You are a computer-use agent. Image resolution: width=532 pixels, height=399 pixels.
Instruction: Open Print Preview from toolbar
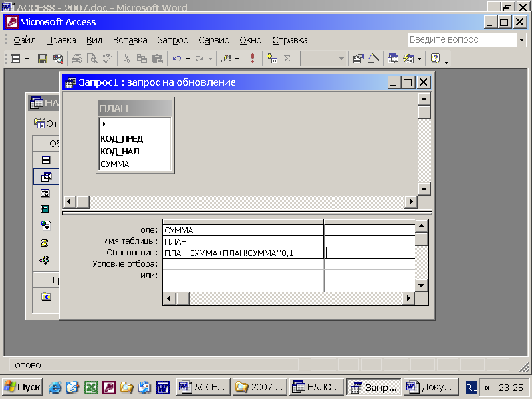[x=92, y=59]
